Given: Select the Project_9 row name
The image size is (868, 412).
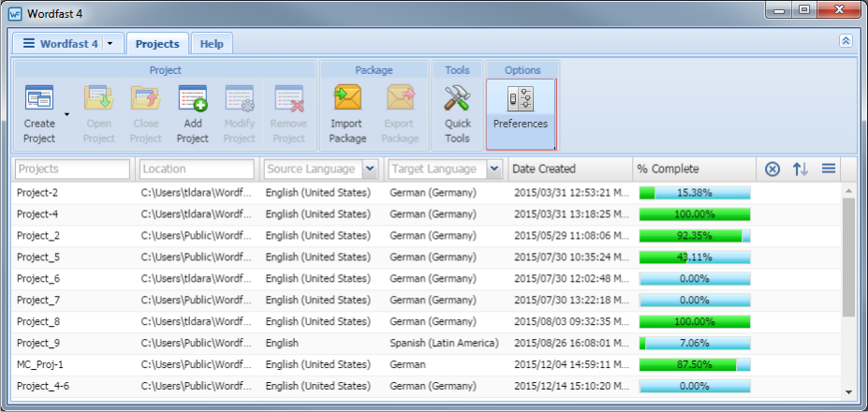Looking at the screenshot, I should [38, 344].
